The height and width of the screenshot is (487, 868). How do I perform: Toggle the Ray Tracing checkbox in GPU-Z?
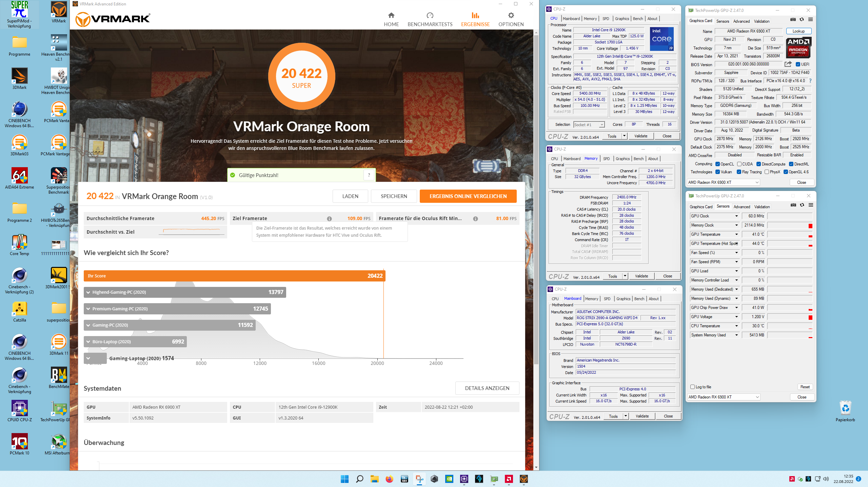(x=739, y=172)
